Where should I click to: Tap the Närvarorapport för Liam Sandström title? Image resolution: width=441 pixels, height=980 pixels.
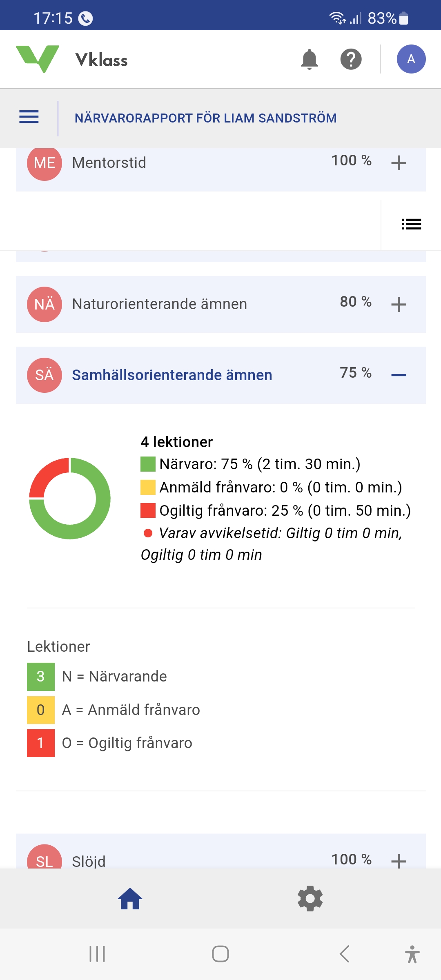click(x=205, y=118)
